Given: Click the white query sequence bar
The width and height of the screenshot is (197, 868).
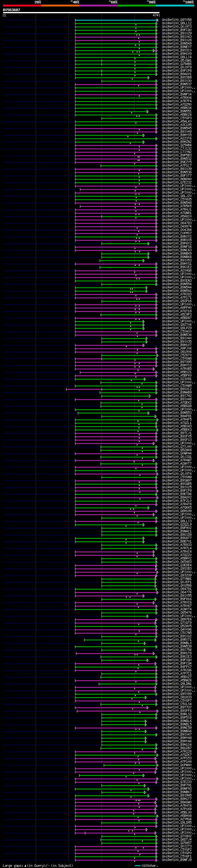Looking at the screenshot, I should (x=81, y=13).
